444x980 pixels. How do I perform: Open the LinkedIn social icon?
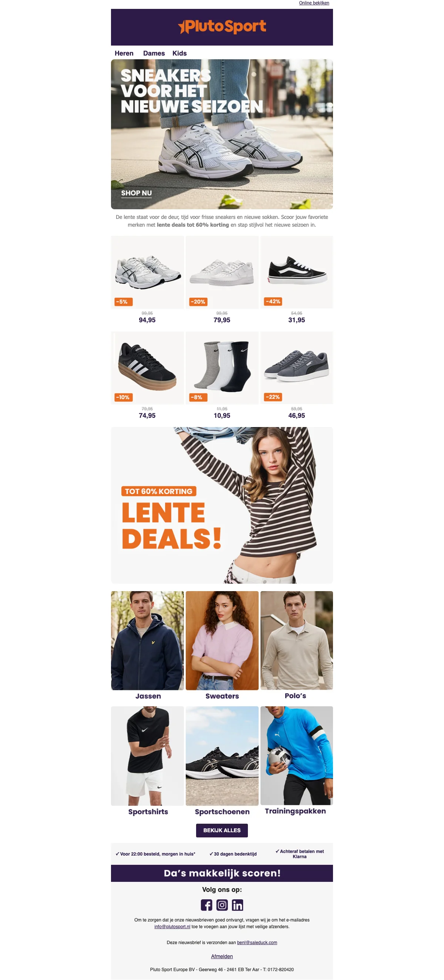pyautogui.click(x=238, y=905)
